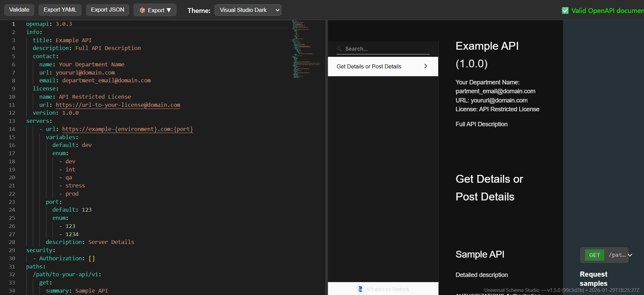Screen dimensions: 644x295
Task: Click the 'Request samples' heading
Action: (594, 279)
